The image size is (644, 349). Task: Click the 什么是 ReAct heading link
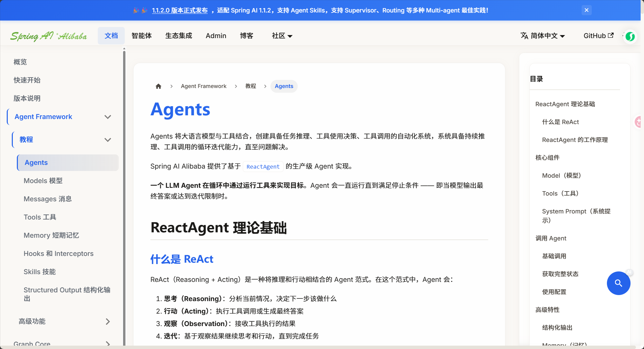182,259
